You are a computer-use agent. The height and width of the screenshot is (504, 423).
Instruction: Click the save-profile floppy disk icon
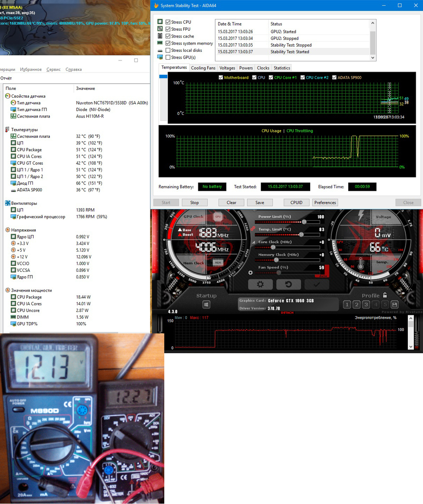click(395, 304)
